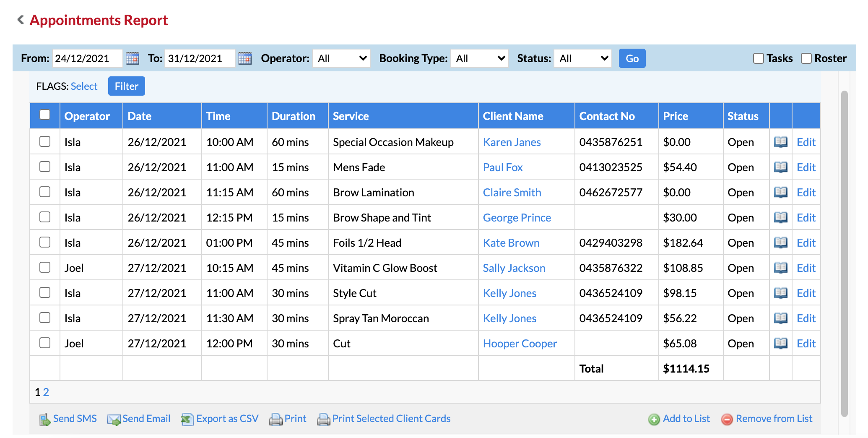Screen dimensions: 868x438
Task: Click the Add to List link text
Action: pos(686,419)
